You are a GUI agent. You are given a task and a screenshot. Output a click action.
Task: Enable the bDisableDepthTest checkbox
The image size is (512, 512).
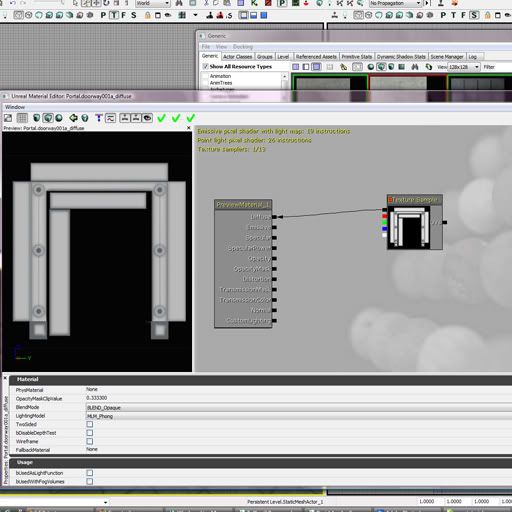point(90,433)
